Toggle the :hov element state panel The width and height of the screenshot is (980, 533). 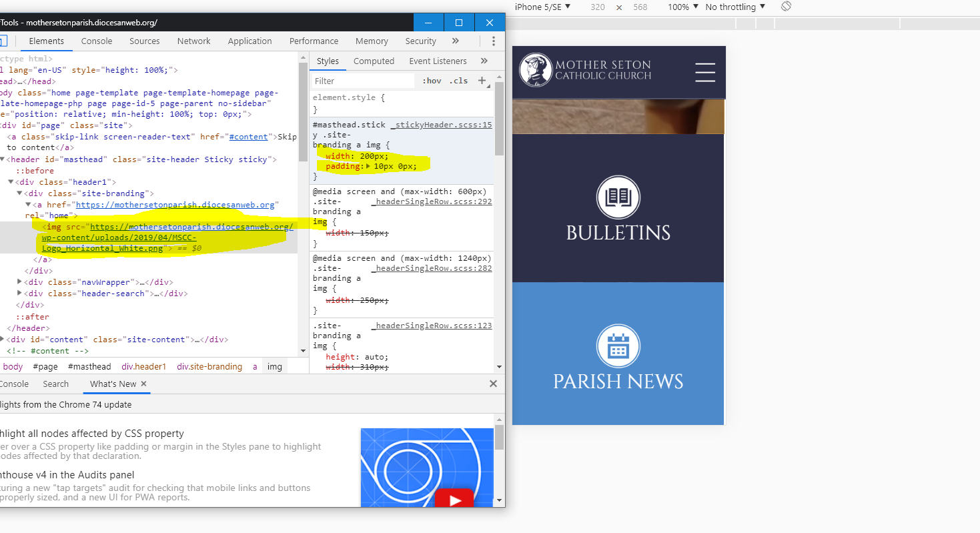click(x=432, y=81)
